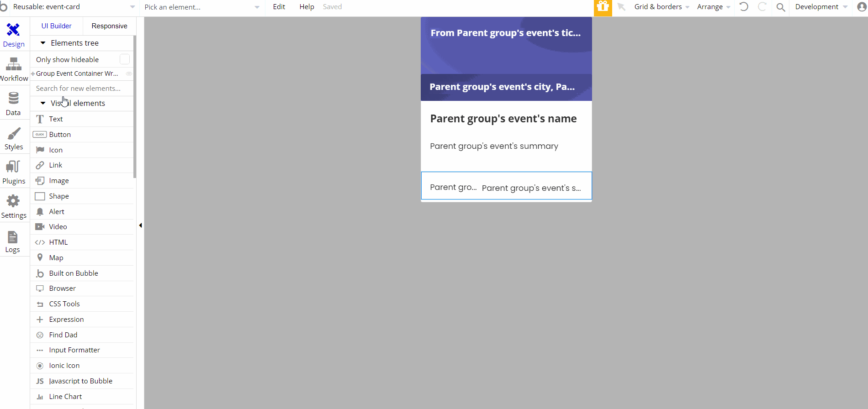868x409 pixels.
Task: Select the Shape element rectangle icon
Action: point(40,196)
